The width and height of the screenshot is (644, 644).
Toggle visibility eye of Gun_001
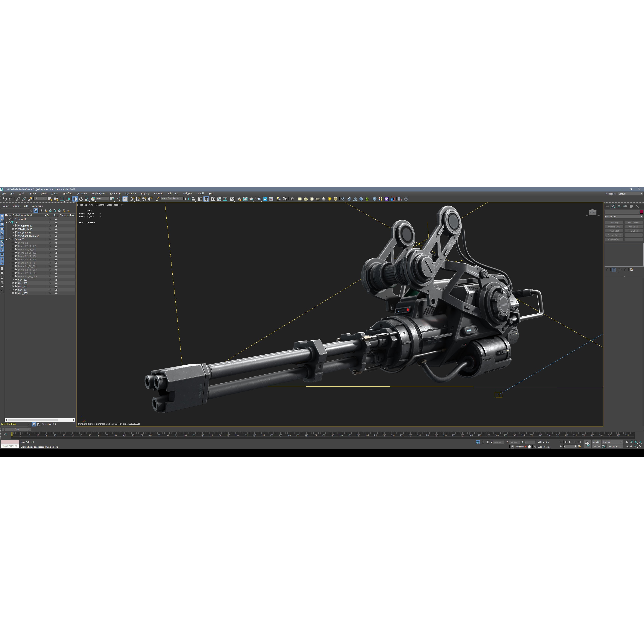(x=13, y=280)
